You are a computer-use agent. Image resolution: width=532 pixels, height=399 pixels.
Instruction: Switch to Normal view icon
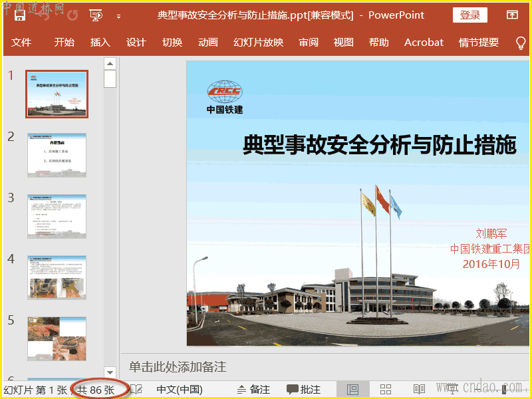353,389
